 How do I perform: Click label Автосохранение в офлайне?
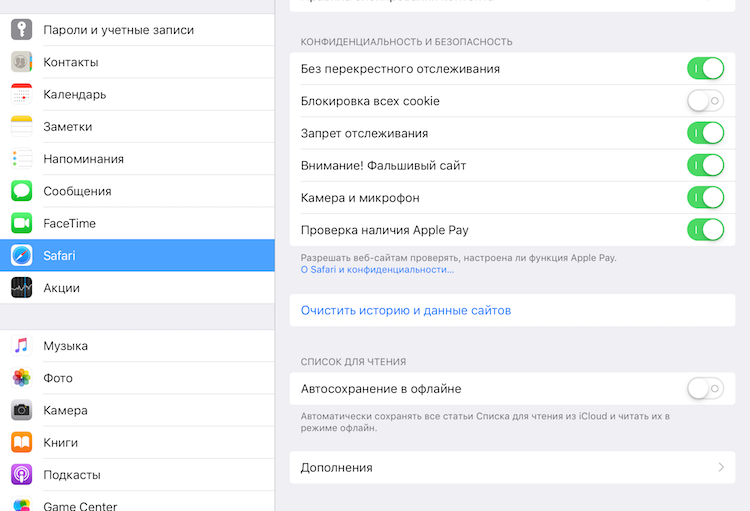tap(381, 389)
